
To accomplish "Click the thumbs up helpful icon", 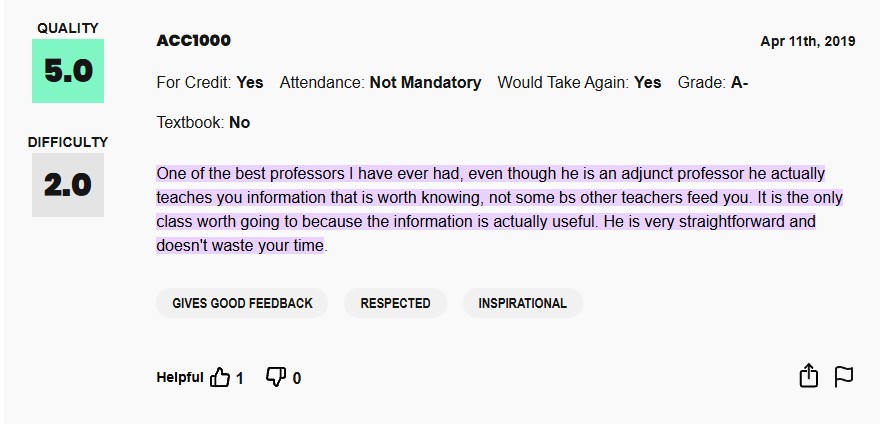I will (x=220, y=377).
